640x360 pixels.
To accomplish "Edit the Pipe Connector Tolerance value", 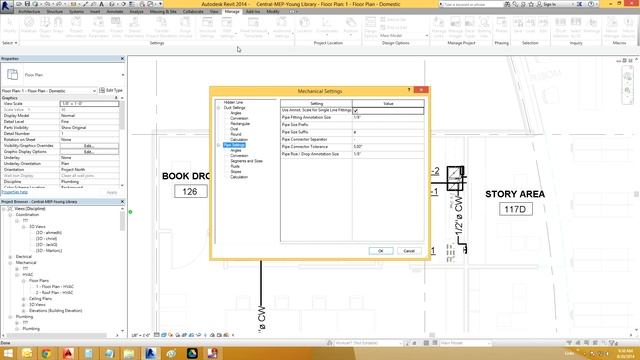I will 388,147.
